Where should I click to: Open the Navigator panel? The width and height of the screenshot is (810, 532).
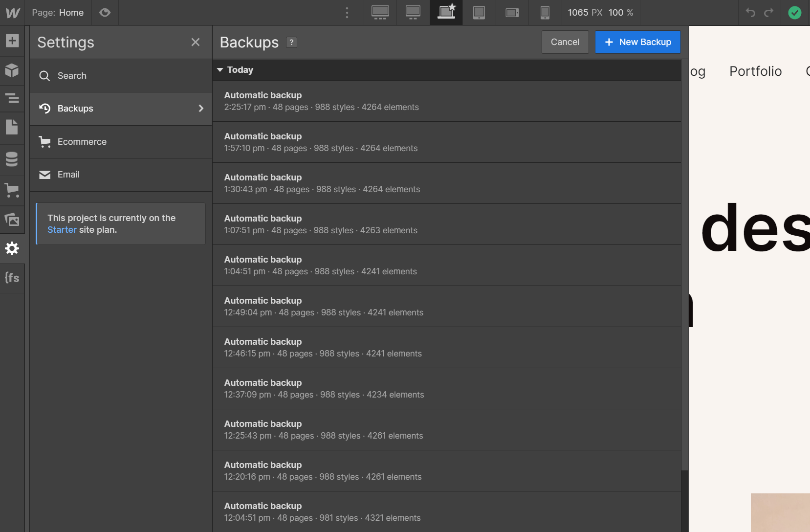pyautogui.click(x=12, y=98)
